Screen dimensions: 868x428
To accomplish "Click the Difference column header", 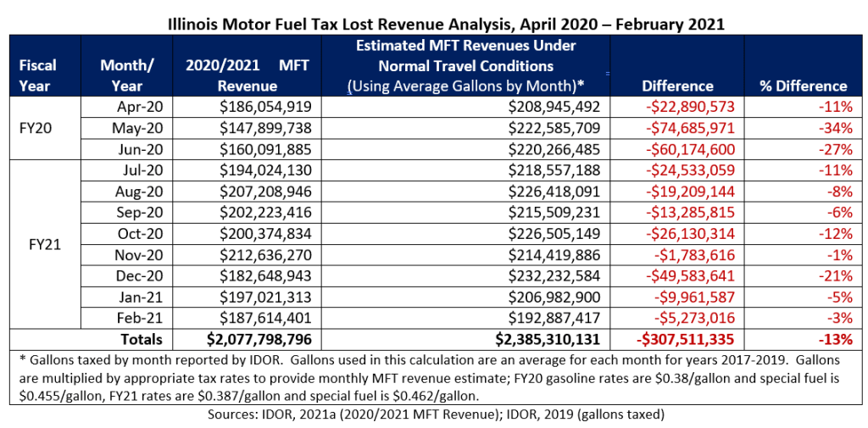I will (x=677, y=86).
